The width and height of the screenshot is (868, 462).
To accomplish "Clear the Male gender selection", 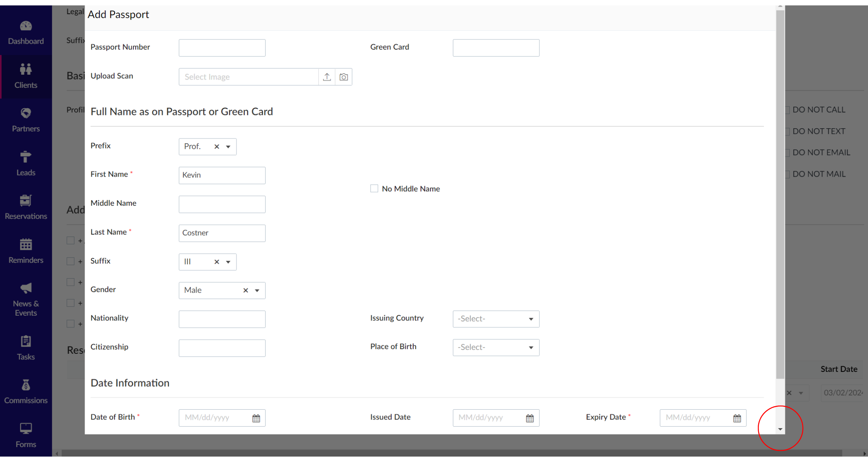I will (x=246, y=290).
